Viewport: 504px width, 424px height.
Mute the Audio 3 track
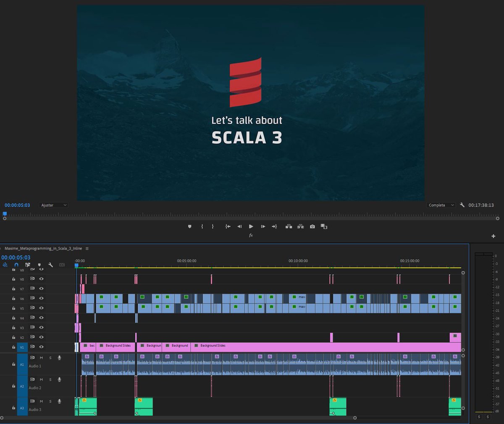tap(41, 401)
